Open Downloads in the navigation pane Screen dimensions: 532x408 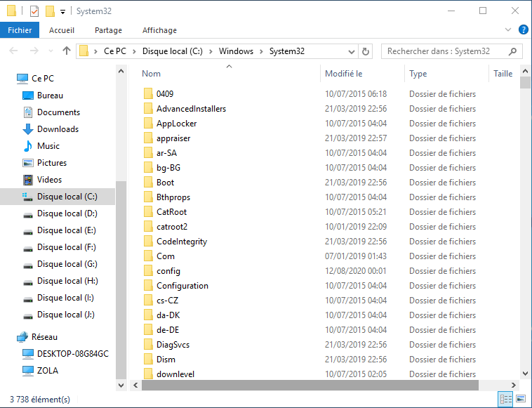51,129
